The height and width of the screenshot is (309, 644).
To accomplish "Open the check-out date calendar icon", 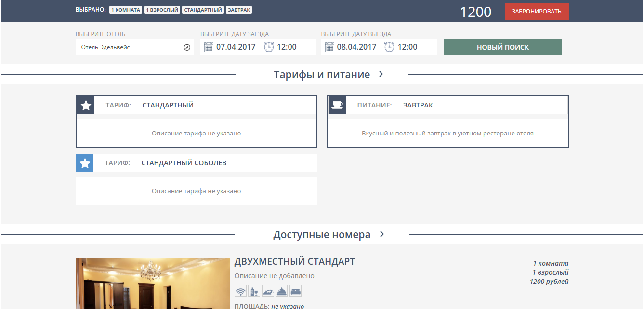I will (329, 47).
